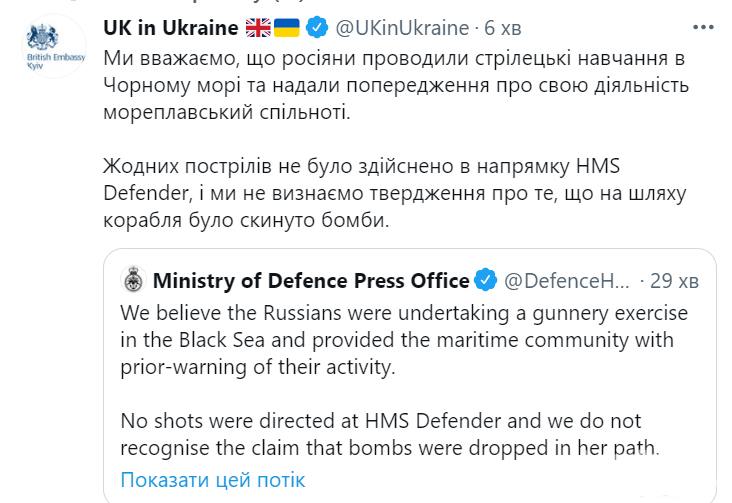The width and height of the screenshot is (732, 503).
Task: Open the quoted tweet English text
Action: [404, 380]
